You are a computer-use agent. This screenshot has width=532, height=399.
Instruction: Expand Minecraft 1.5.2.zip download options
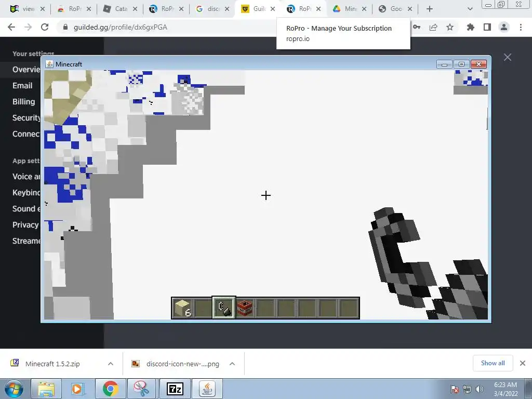111,364
